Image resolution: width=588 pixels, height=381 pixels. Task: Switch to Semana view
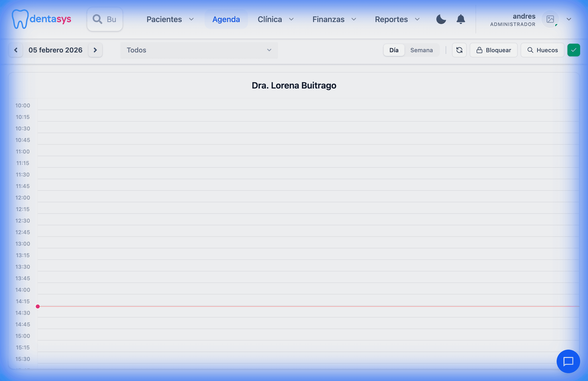click(421, 50)
